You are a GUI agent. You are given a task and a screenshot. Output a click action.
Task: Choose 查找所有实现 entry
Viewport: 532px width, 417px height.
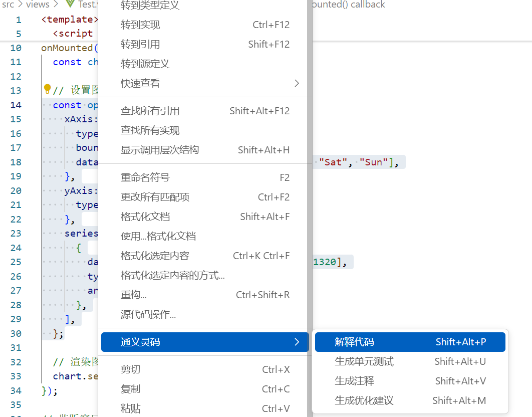click(205, 130)
